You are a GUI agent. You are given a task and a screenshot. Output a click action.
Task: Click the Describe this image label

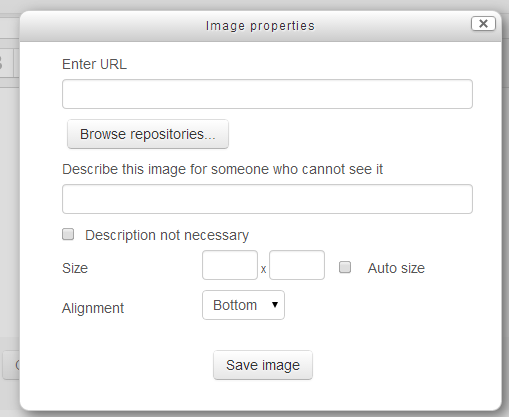223,169
